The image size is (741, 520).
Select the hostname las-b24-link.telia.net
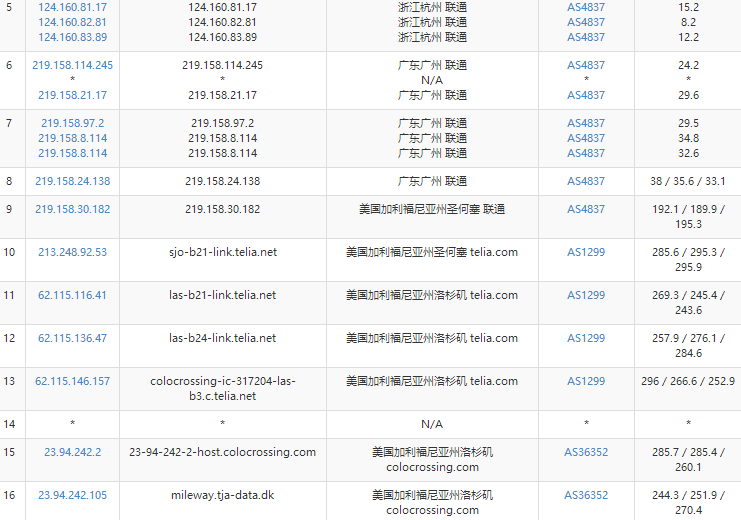pos(223,338)
